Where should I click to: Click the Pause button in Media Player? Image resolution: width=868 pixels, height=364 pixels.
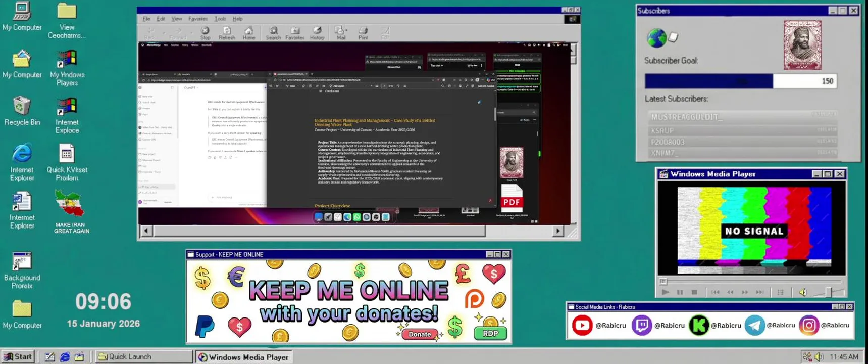680,292
